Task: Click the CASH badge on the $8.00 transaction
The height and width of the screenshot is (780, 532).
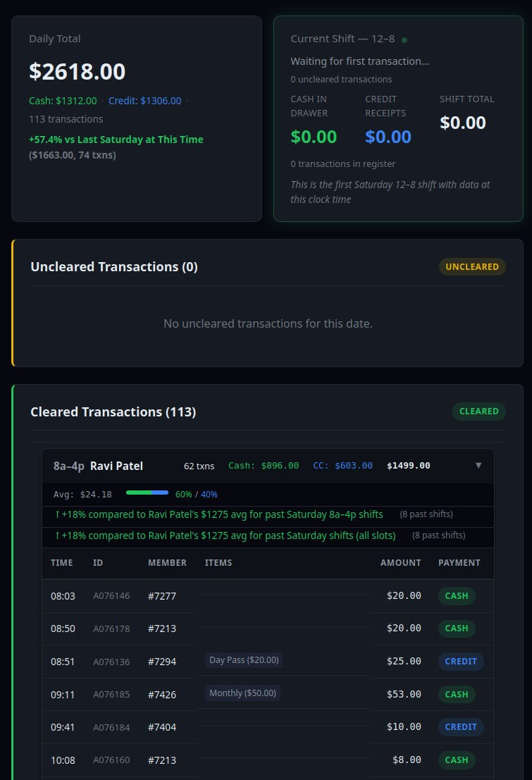Action: tap(456, 760)
